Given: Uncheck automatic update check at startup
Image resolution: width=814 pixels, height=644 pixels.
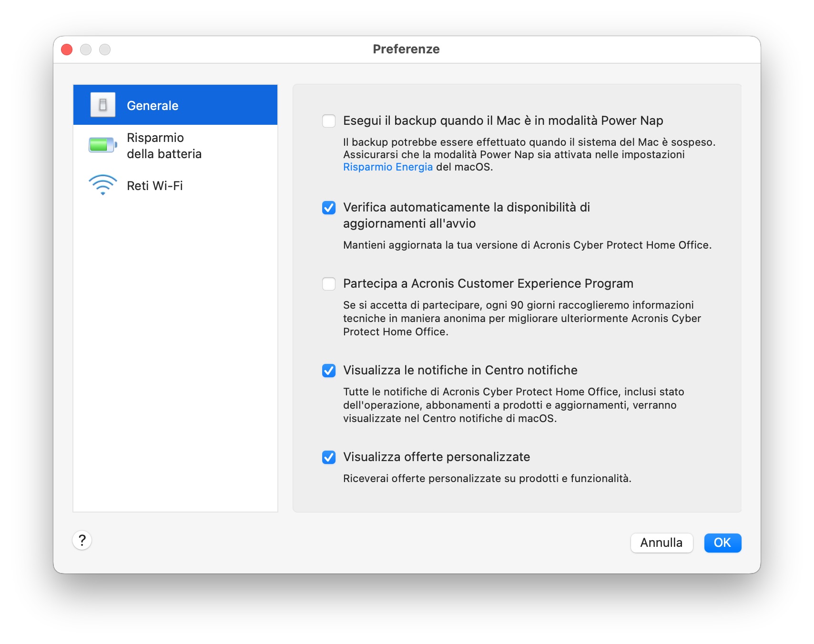Looking at the screenshot, I should [x=329, y=208].
